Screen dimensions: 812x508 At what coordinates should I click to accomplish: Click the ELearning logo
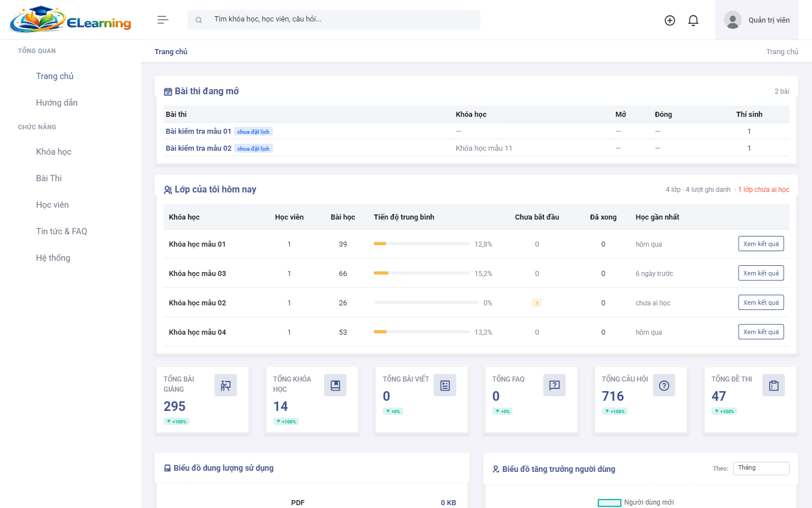[x=70, y=20]
